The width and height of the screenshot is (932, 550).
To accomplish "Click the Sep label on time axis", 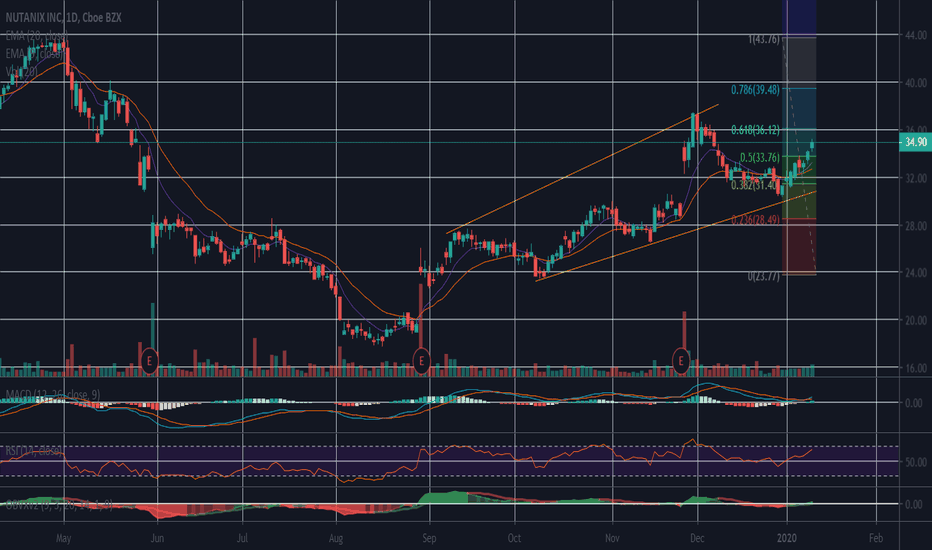I will click(x=429, y=538).
